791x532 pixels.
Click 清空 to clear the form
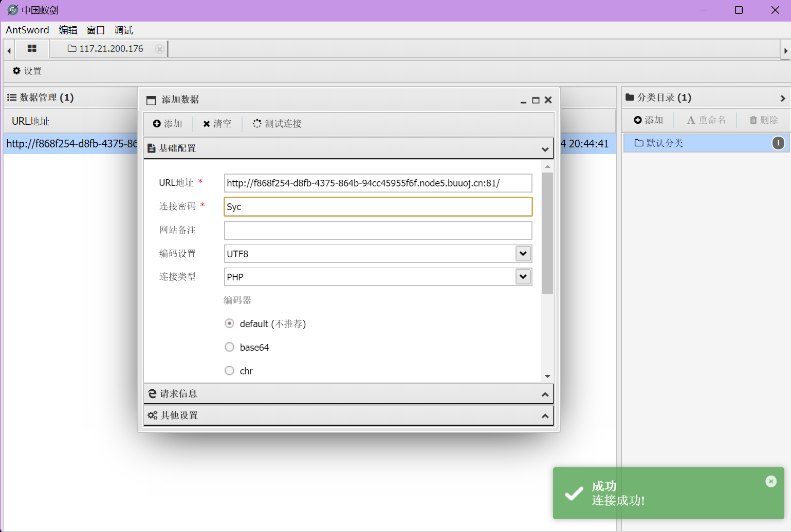pos(217,124)
